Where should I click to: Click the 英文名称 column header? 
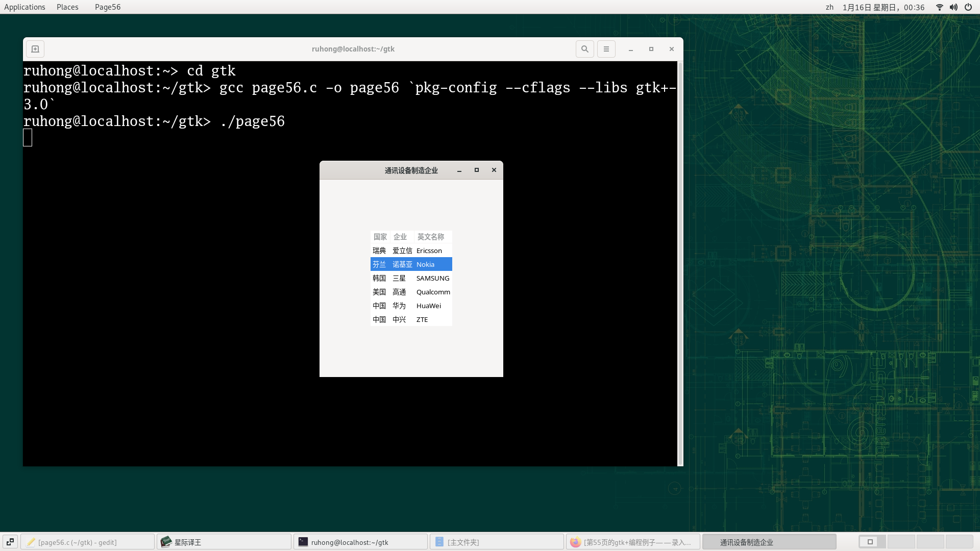[x=431, y=237]
